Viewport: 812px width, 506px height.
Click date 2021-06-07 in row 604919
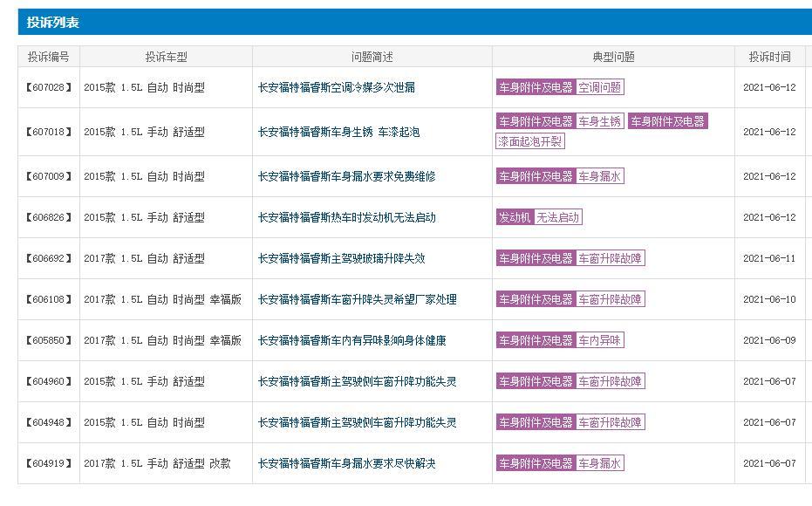point(769,463)
